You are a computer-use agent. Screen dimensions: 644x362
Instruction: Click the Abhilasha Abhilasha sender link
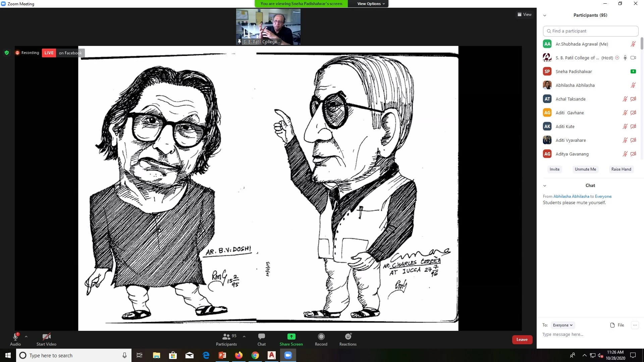571,196
